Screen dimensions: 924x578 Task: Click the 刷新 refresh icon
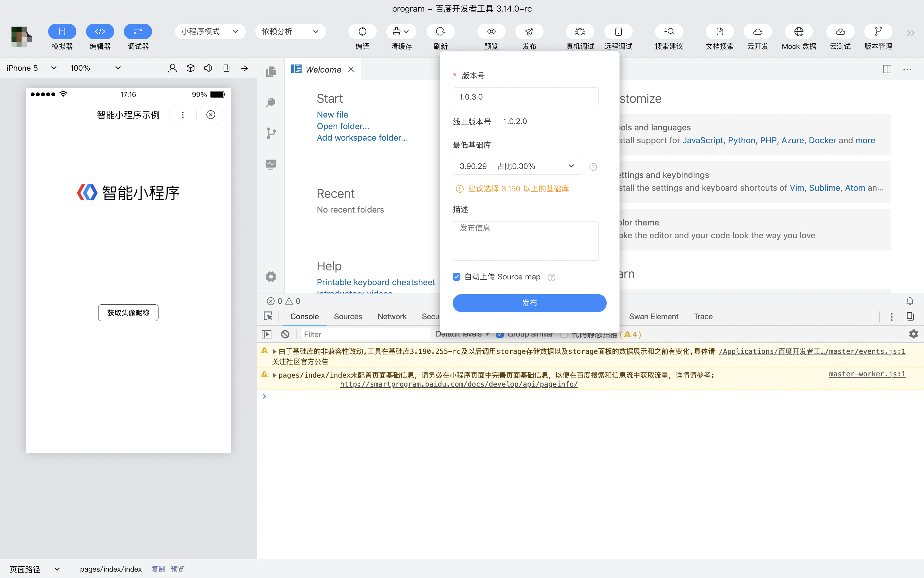coord(441,31)
